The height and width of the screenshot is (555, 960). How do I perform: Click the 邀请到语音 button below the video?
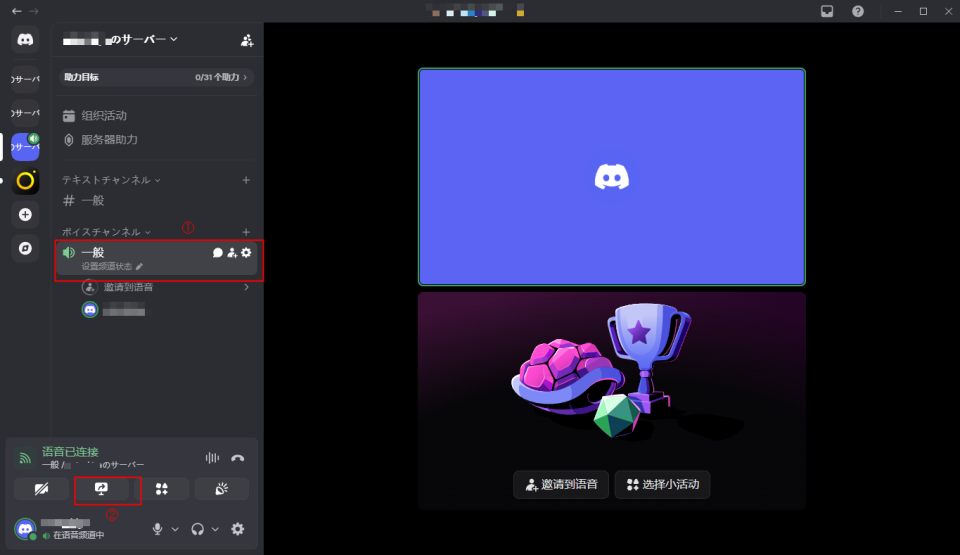point(561,485)
